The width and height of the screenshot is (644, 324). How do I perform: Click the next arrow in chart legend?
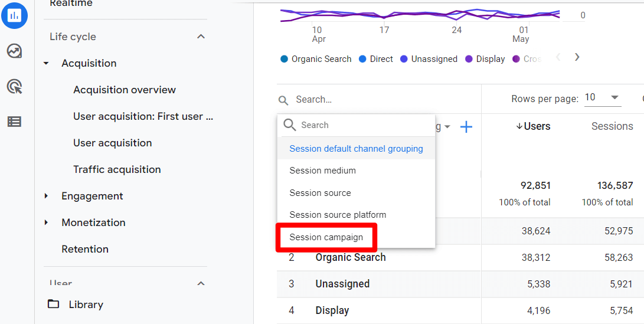[x=577, y=57]
